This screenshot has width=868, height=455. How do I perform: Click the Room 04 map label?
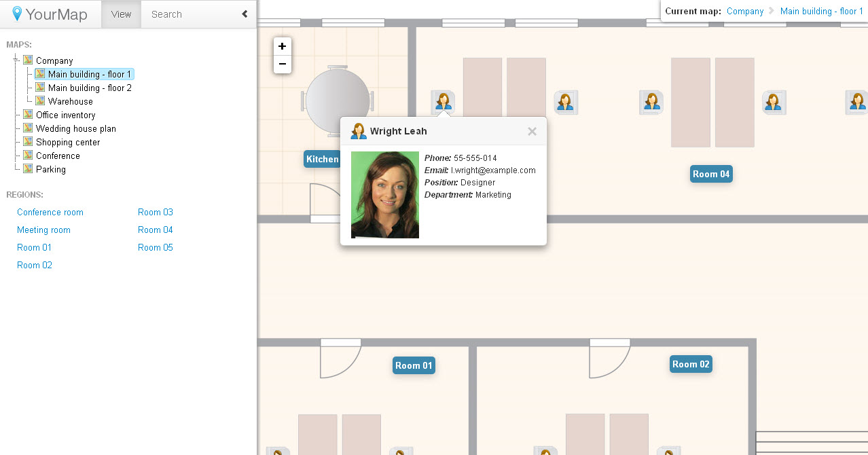(711, 174)
